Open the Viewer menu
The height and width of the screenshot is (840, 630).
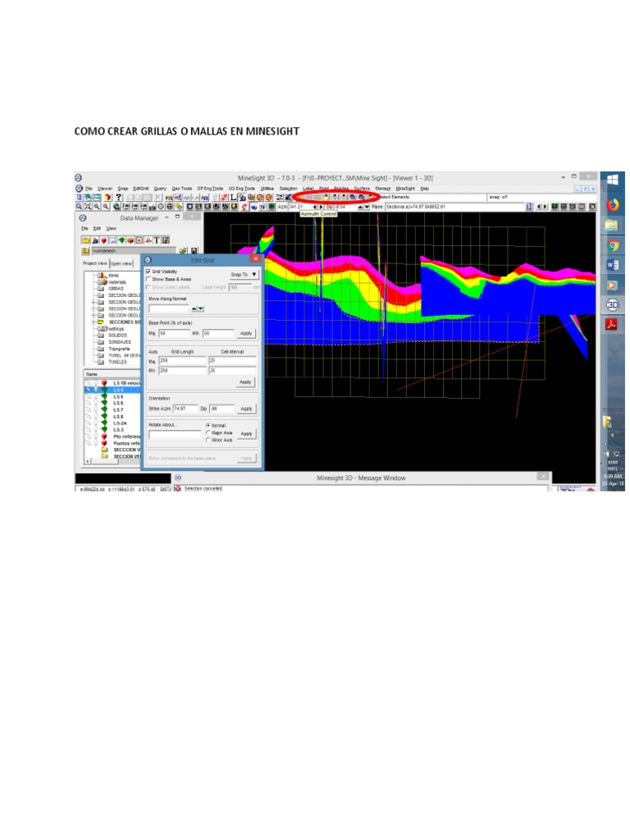[105, 189]
